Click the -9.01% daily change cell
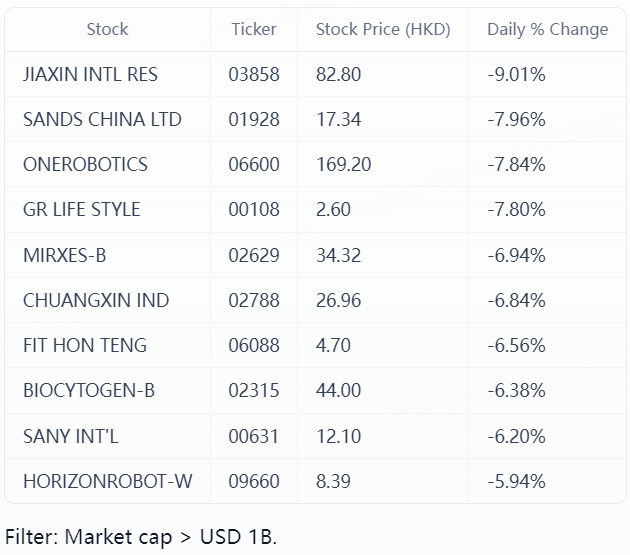The image size is (630, 555). [516, 75]
